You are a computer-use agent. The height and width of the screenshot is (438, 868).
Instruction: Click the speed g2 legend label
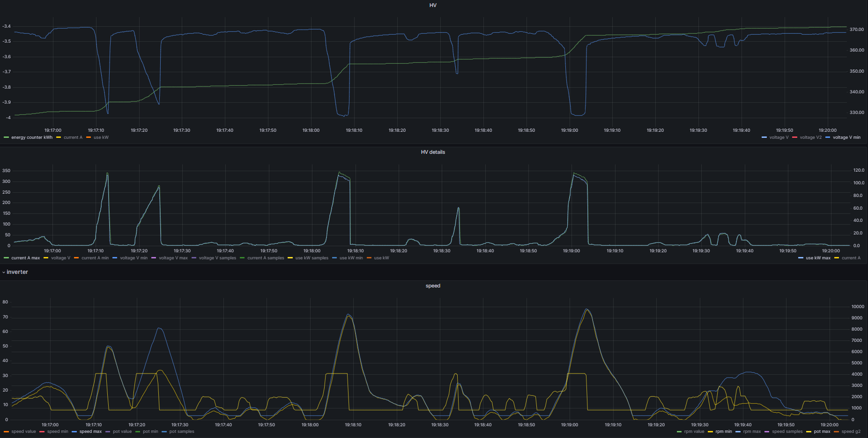851,431
